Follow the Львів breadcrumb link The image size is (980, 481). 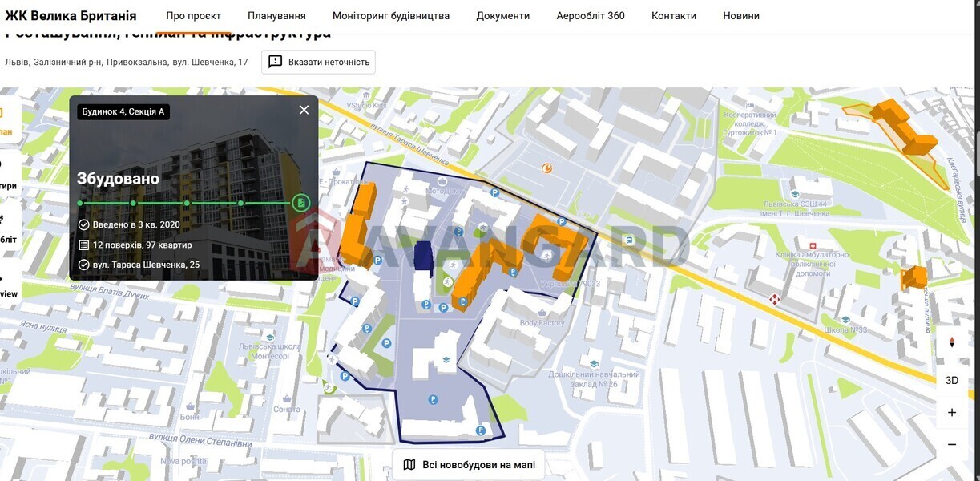16,62
